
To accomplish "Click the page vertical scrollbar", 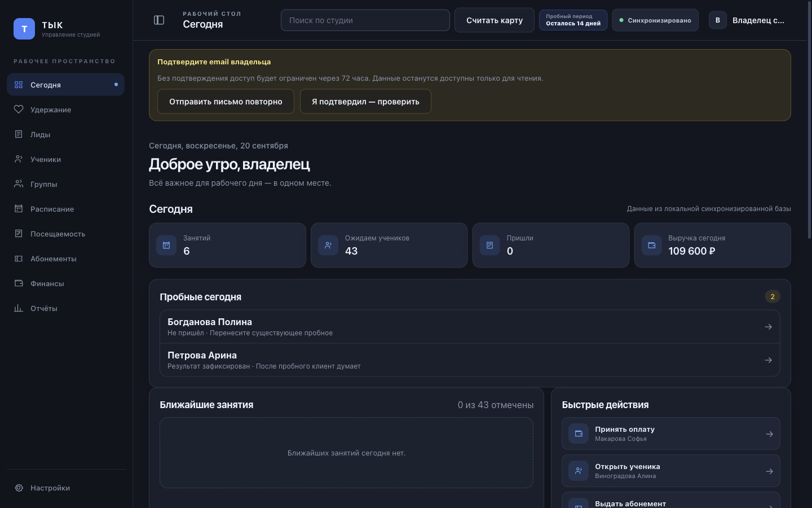I will (x=809, y=120).
